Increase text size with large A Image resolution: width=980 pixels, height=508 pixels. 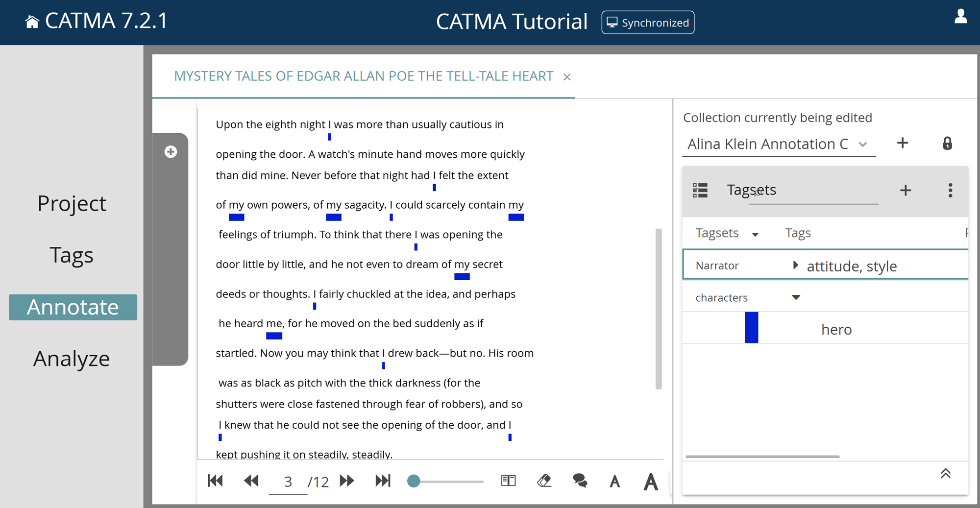point(651,482)
